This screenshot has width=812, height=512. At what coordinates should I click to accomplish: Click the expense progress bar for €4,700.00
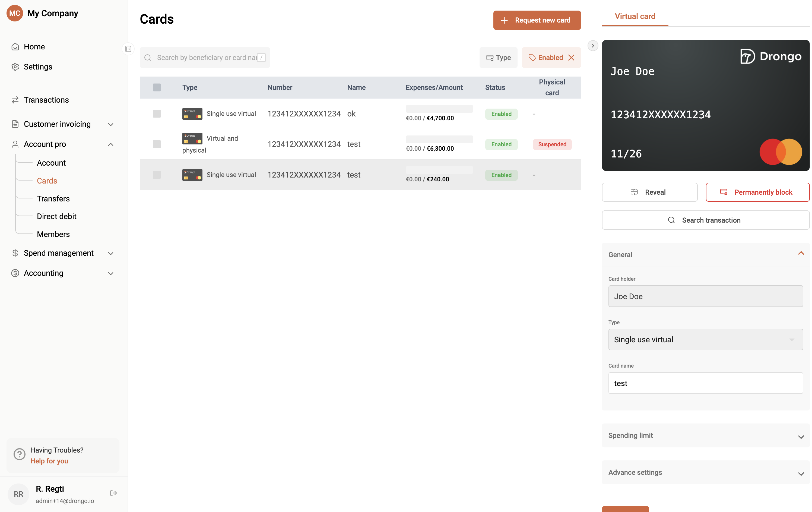439,109
